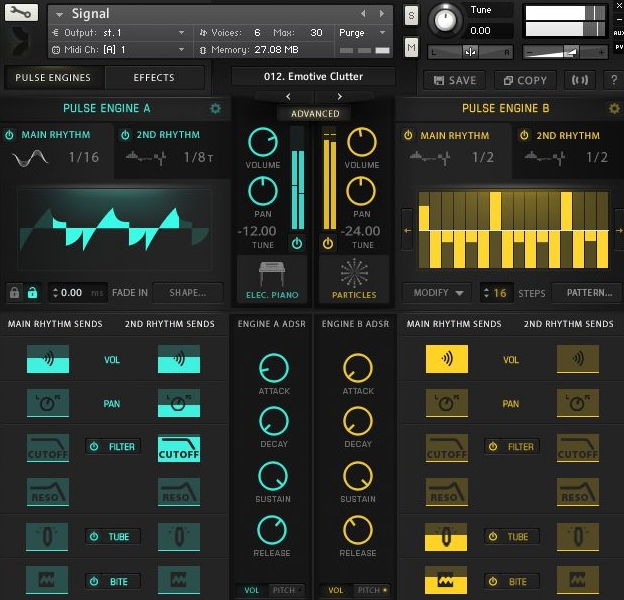
Task: Click the PATTERN... button
Action: click(x=589, y=293)
